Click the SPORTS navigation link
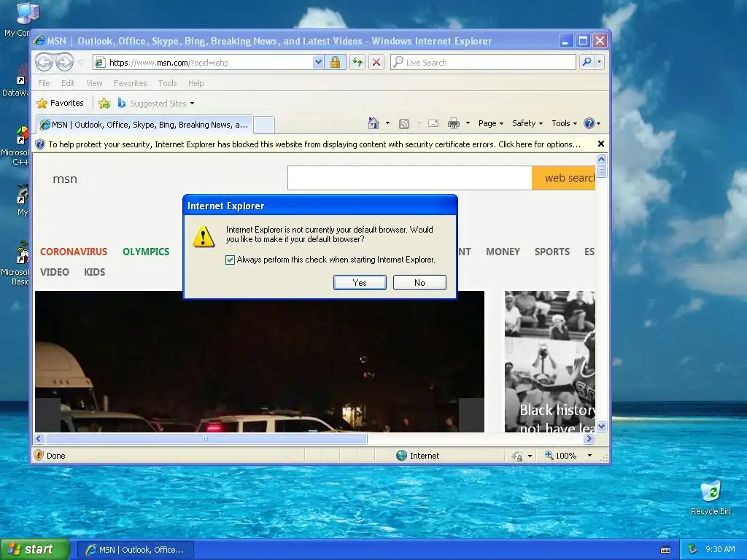 pos(551,252)
